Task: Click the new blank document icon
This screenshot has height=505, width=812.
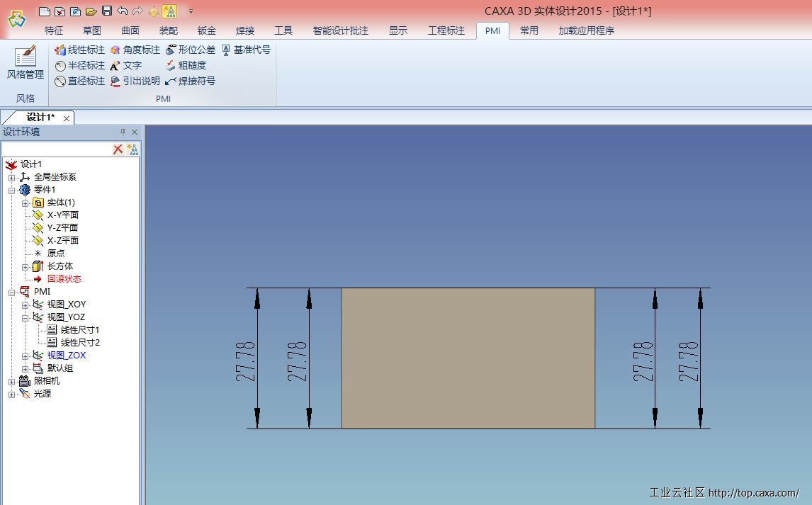Action: point(45,11)
